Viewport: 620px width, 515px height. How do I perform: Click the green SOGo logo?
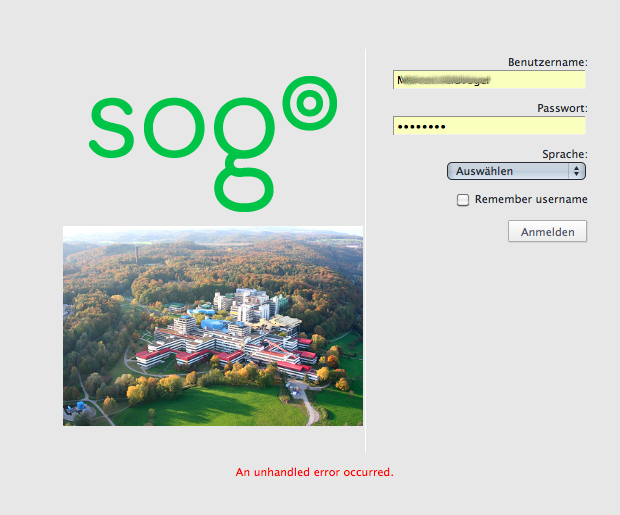212,145
